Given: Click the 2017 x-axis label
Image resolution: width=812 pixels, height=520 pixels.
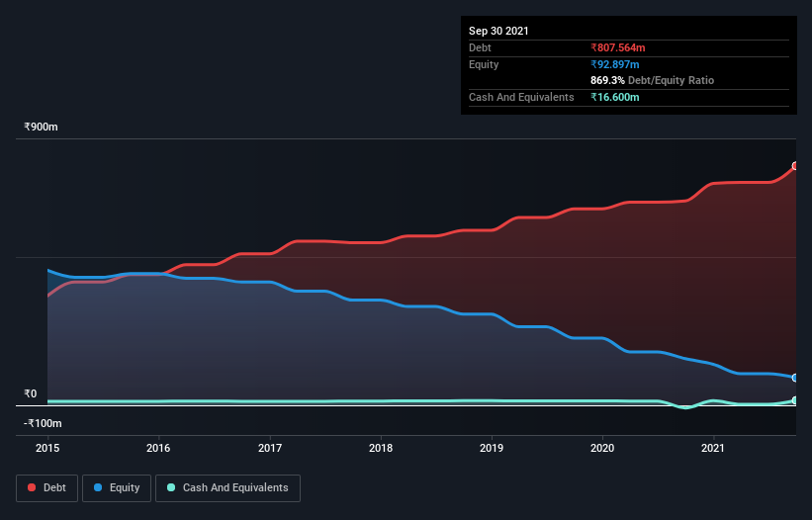Looking at the screenshot, I should (270, 448).
